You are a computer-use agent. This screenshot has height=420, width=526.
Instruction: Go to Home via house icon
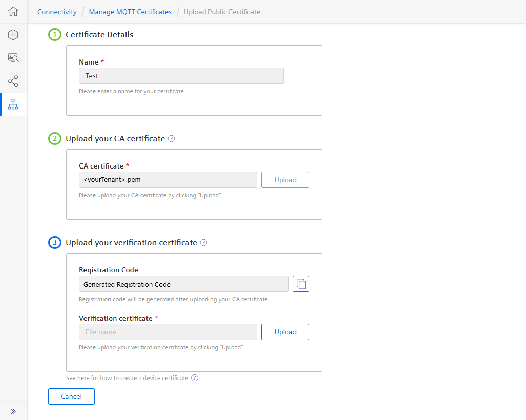pyautogui.click(x=13, y=11)
